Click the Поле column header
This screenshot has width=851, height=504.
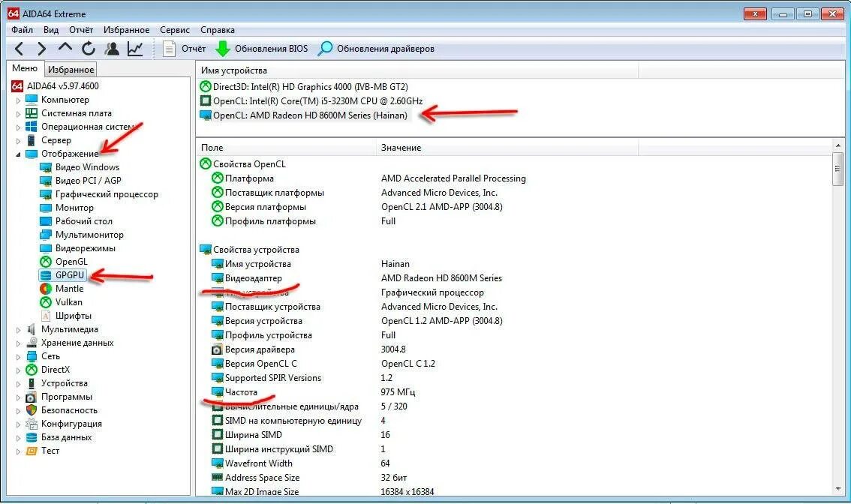(x=286, y=148)
